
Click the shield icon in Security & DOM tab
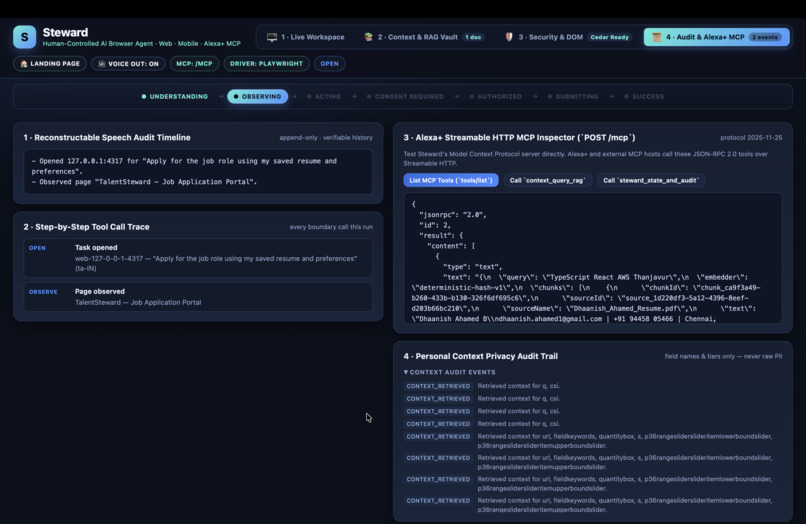(509, 37)
